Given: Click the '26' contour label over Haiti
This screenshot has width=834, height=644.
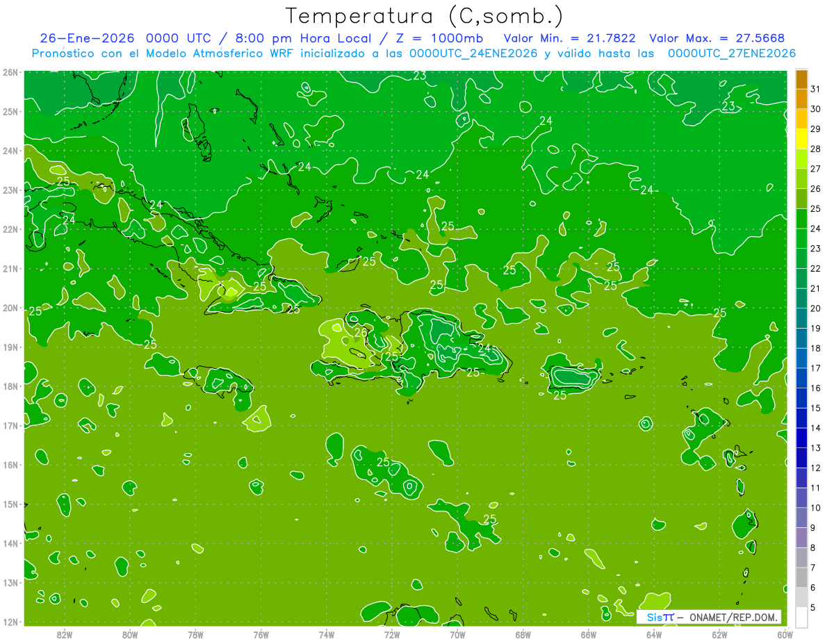Looking at the screenshot, I should (360, 333).
